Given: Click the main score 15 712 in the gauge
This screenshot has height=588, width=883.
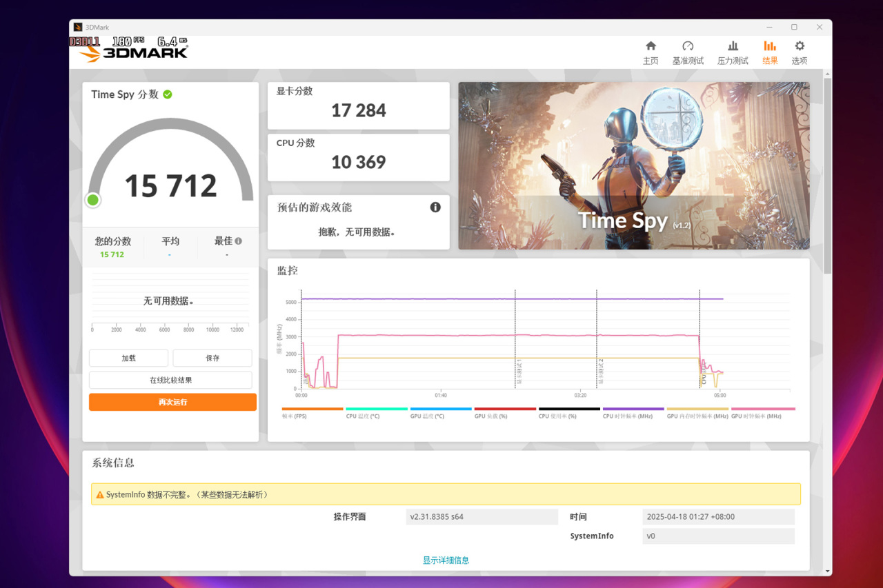Looking at the screenshot, I should [x=170, y=186].
